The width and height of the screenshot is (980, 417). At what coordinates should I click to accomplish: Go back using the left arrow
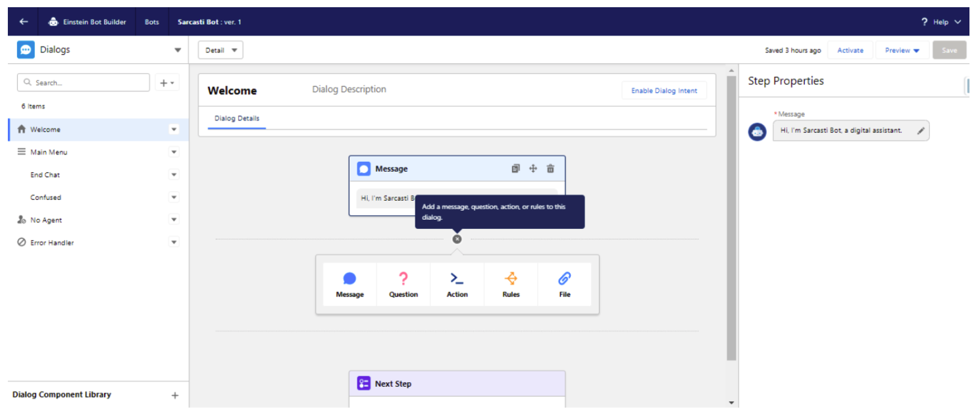(24, 22)
